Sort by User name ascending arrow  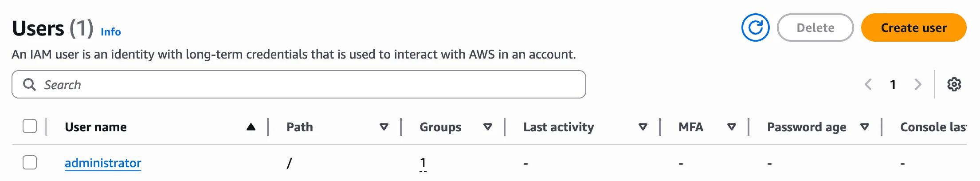pos(251,127)
